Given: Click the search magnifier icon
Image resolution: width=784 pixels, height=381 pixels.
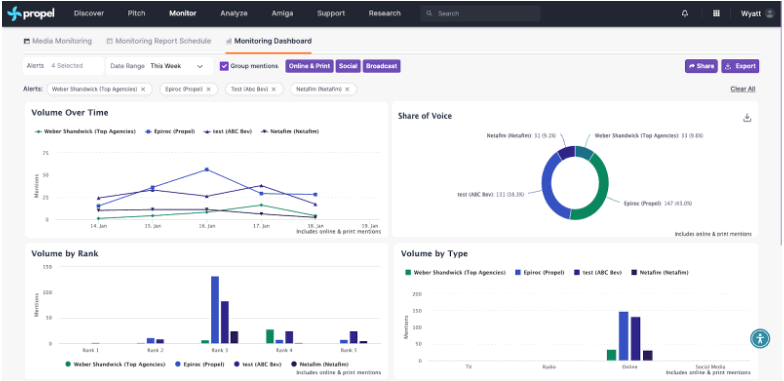Looking at the screenshot, I should 429,14.
